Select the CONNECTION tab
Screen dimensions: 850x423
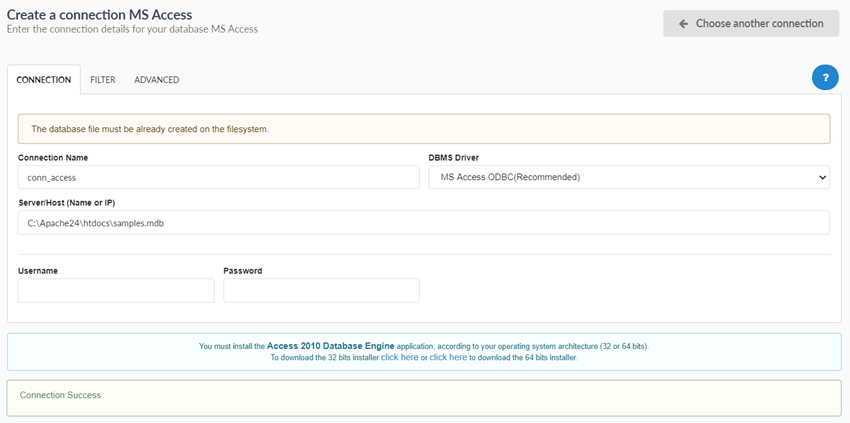(x=44, y=80)
